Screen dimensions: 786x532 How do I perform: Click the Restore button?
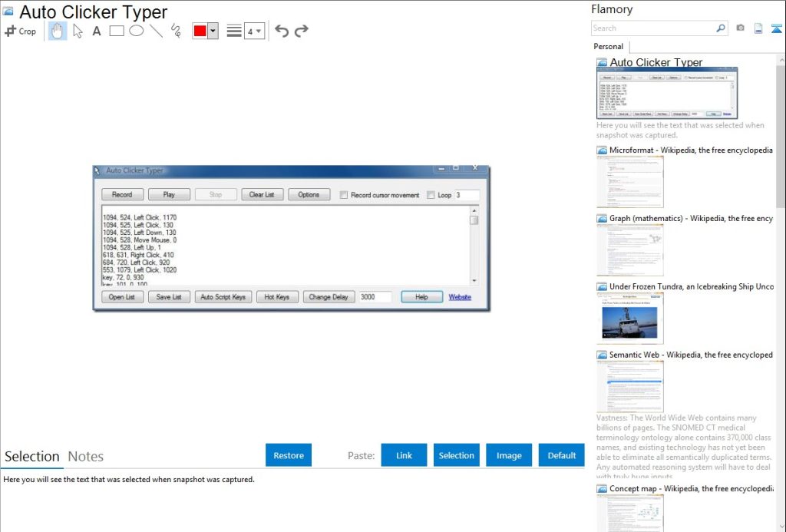coord(288,454)
